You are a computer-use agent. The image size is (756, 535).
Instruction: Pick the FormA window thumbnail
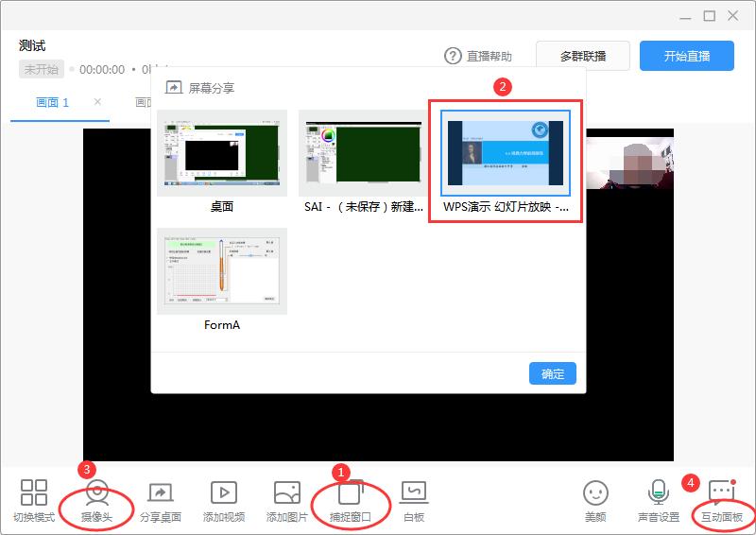point(222,271)
